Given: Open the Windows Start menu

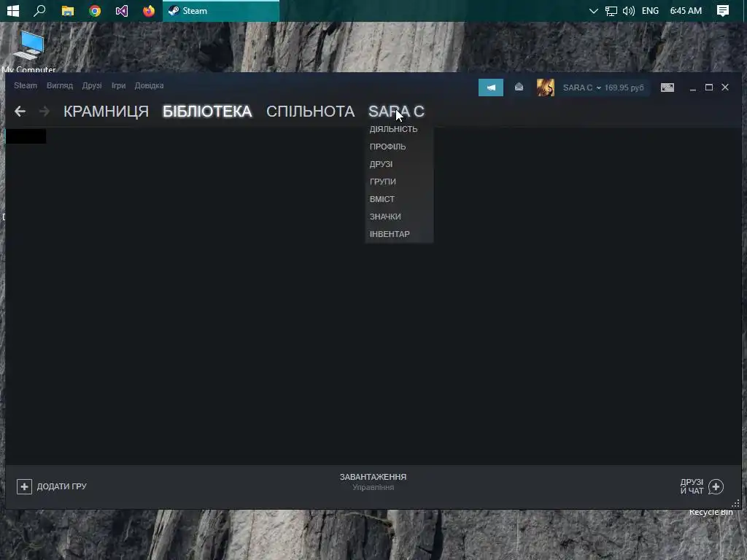Looking at the screenshot, I should tap(13, 10).
